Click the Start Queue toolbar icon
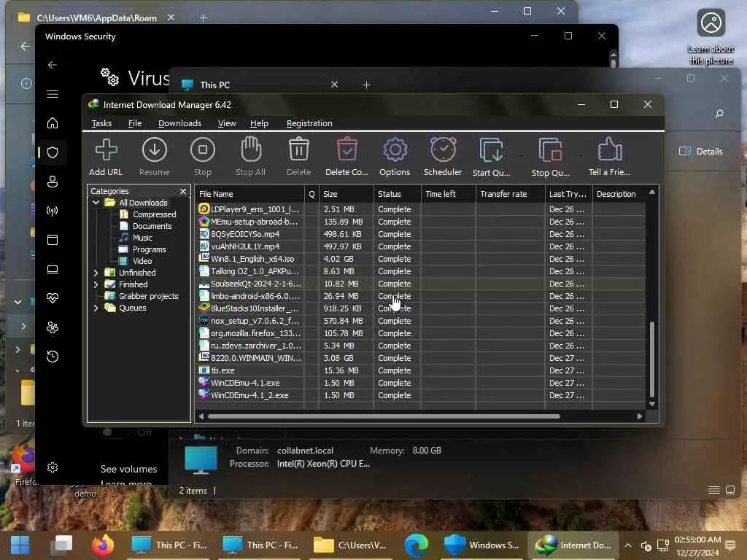747x560 pixels. point(491,150)
